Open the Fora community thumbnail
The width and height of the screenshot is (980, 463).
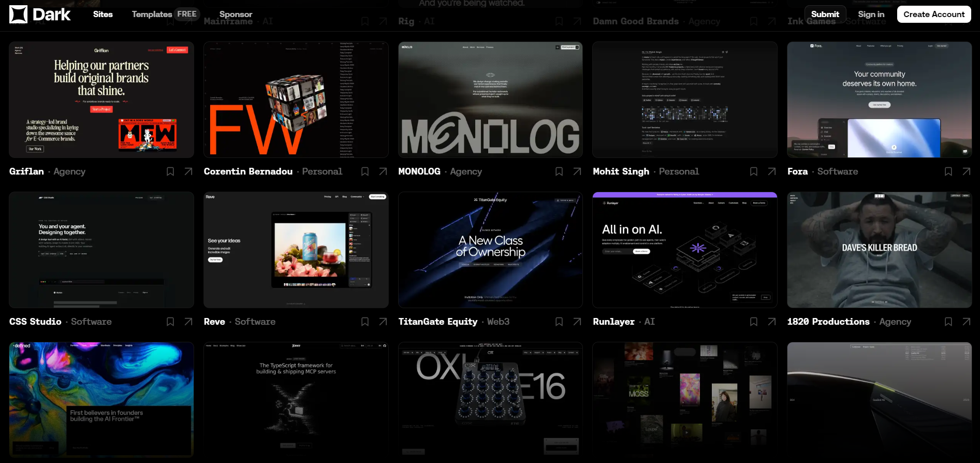tap(880, 100)
